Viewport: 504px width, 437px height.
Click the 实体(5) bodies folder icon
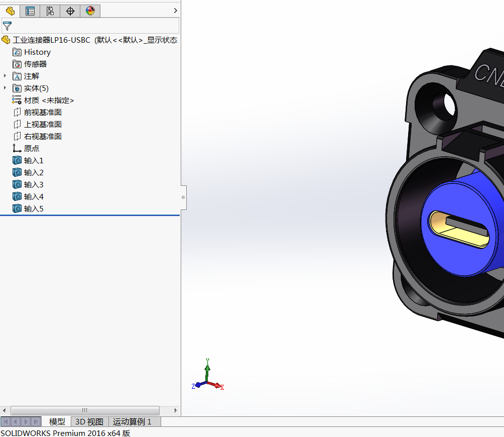coord(17,88)
